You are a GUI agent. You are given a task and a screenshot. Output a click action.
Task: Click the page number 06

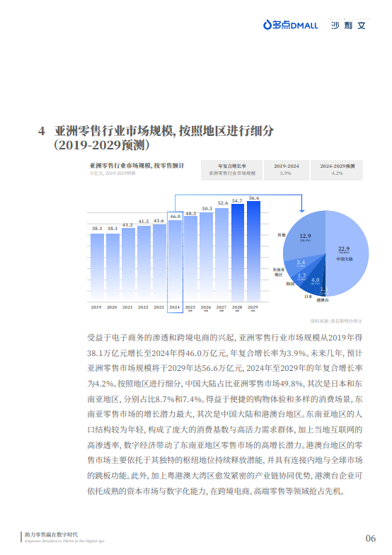tap(371, 538)
